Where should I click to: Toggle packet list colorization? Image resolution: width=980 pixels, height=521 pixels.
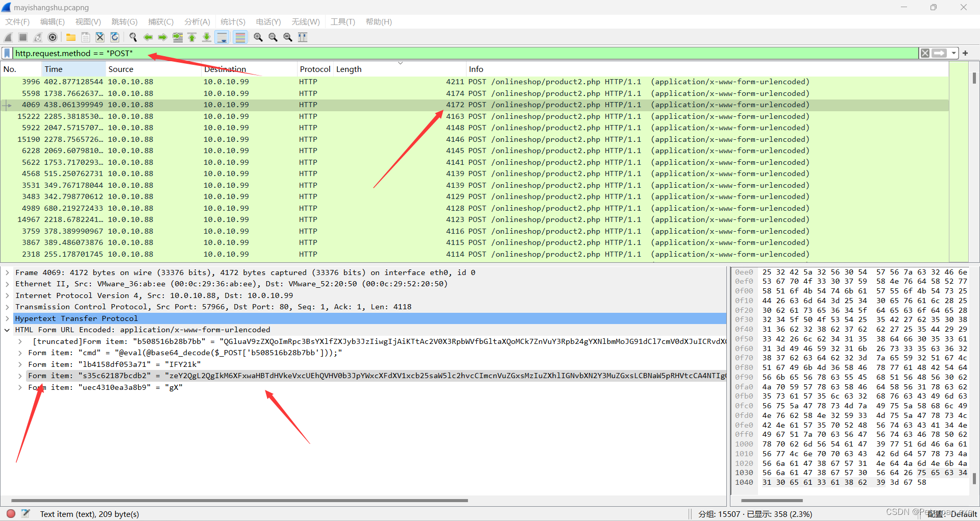click(240, 37)
